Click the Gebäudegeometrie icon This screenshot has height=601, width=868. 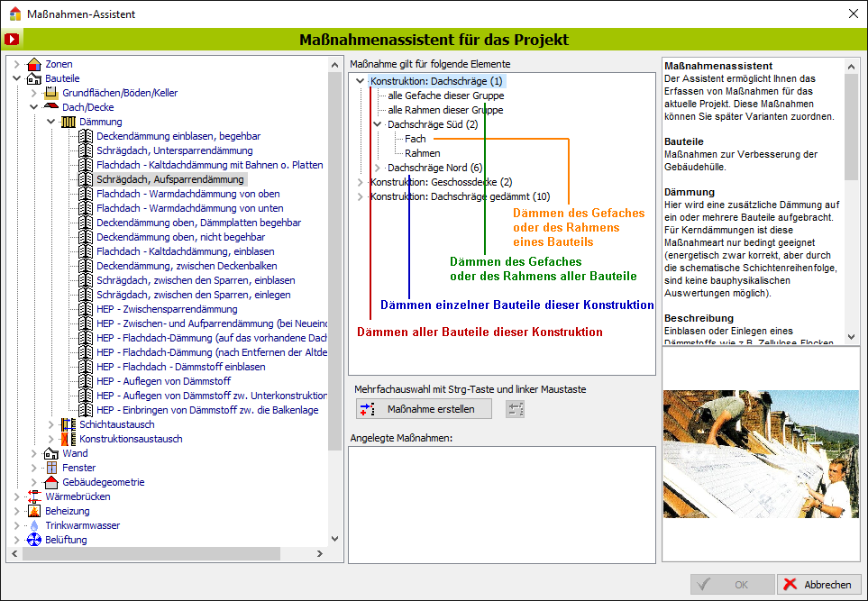tap(51, 482)
